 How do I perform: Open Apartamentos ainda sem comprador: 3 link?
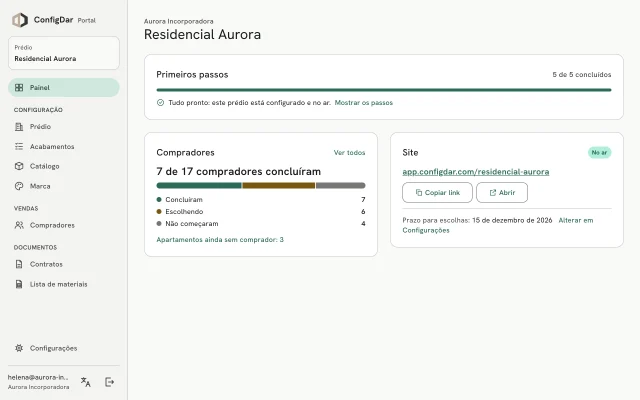click(x=220, y=240)
